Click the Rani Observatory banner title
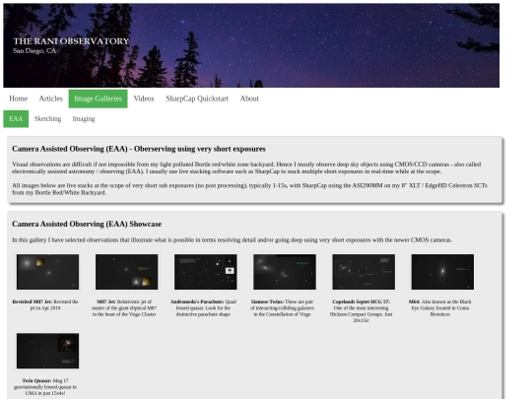This screenshot has height=399, width=532. click(71, 41)
